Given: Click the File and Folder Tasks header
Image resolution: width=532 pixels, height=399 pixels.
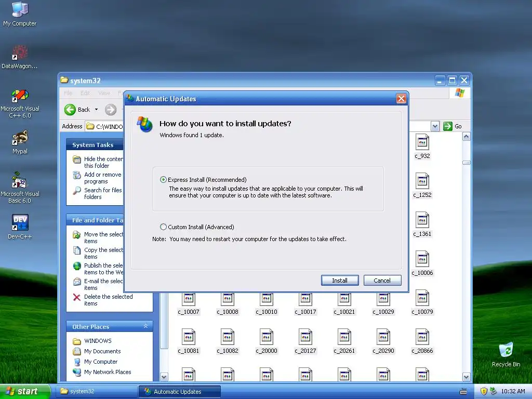Looking at the screenshot, I should (x=95, y=220).
